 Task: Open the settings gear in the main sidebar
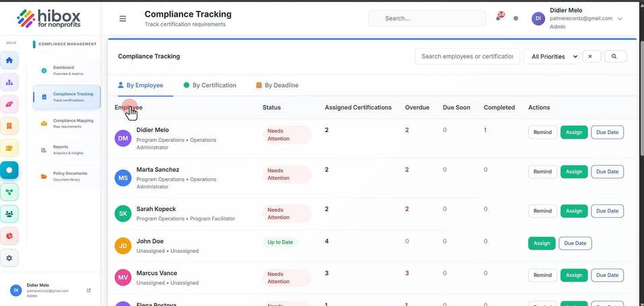(9, 258)
